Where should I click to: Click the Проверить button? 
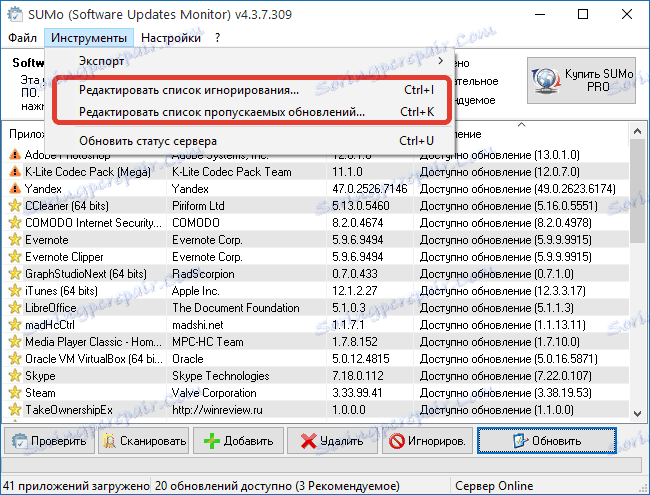coord(50,441)
